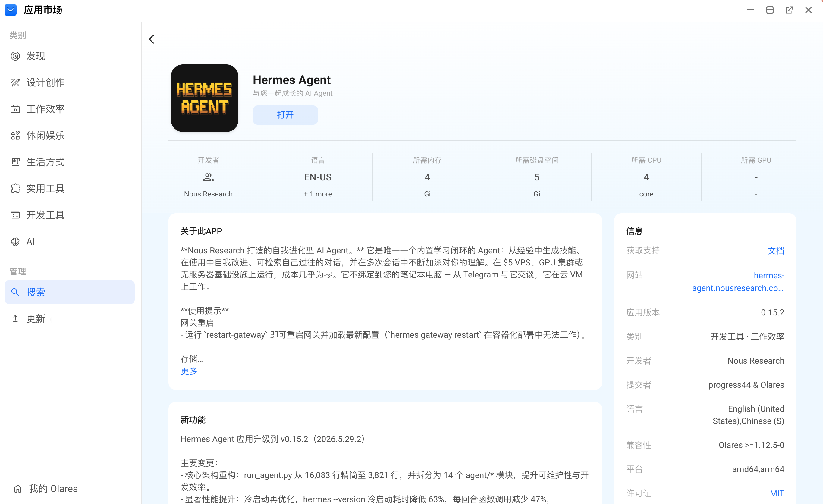Click the 信息 panel heading
The image size is (823, 504).
(634, 231)
